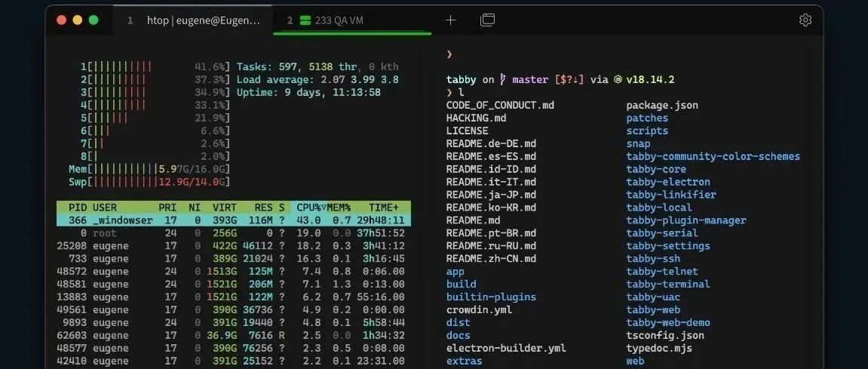Select the root process row with PID 0
This screenshot has height=369, width=868.
234,232
